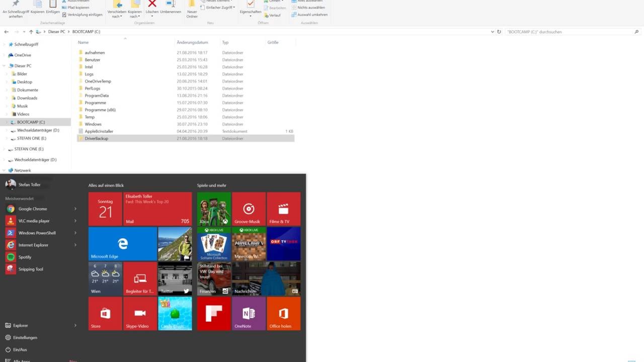The width and height of the screenshot is (644, 362).
Task: Open the OneNote tile
Action: [249, 313]
